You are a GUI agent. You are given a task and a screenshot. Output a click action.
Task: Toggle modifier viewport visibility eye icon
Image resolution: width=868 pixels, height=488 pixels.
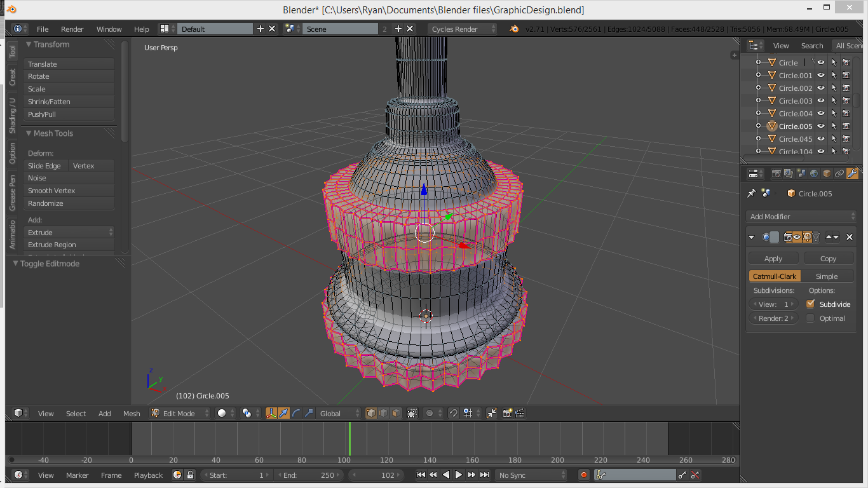point(797,237)
